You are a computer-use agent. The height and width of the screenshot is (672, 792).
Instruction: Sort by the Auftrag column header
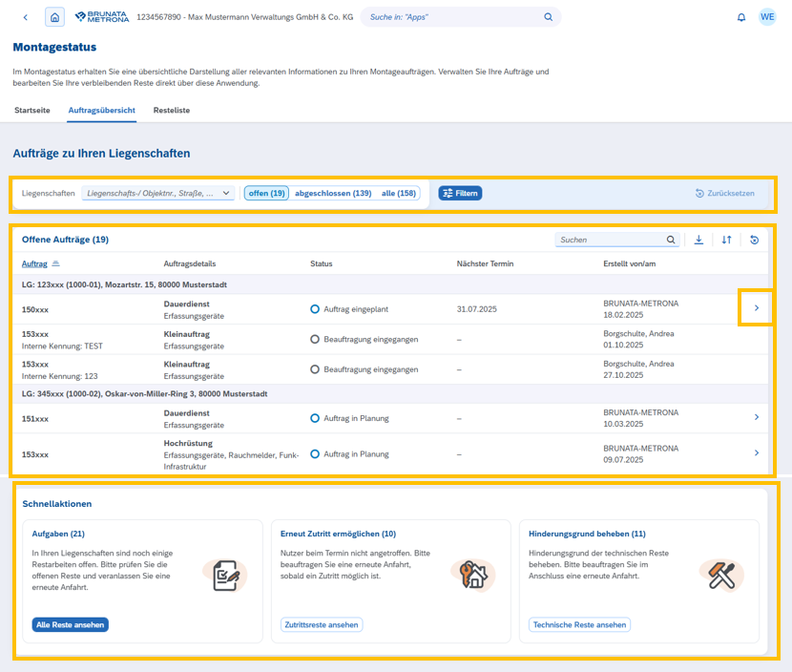coord(34,263)
